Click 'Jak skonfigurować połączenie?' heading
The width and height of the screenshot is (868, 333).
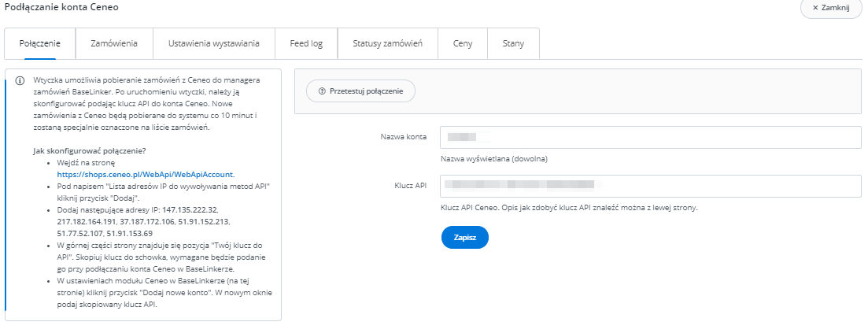pos(90,151)
